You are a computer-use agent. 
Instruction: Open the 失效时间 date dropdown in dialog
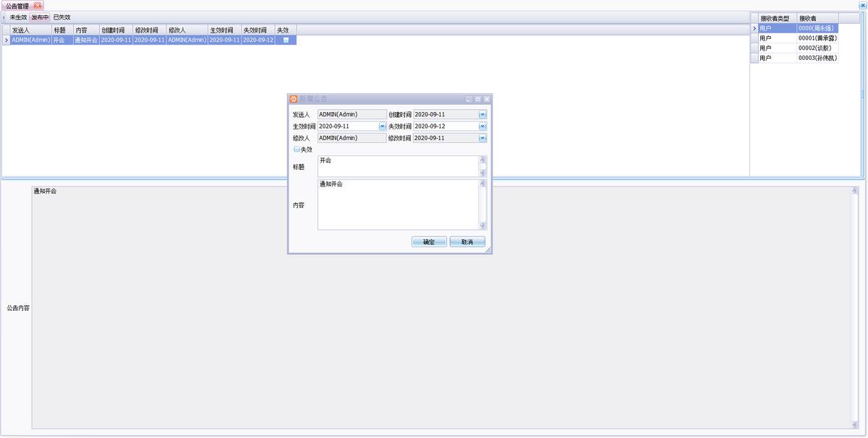[x=482, y=126]
